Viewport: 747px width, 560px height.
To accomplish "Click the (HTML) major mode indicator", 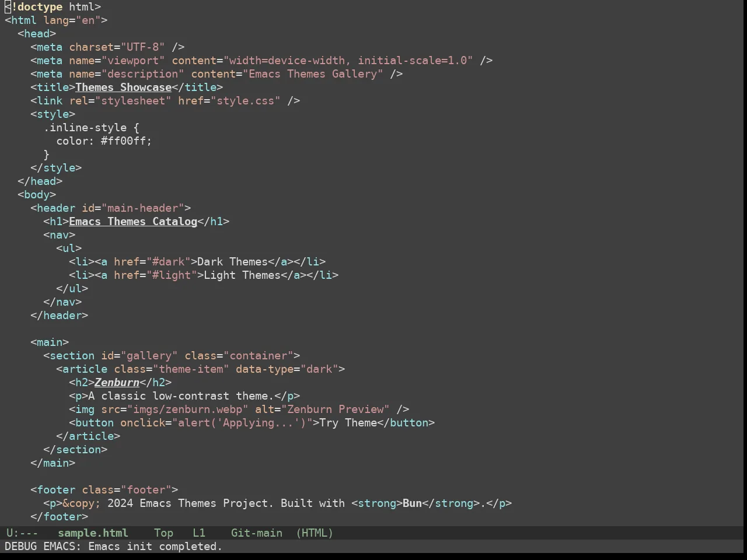I will (315, 533).
